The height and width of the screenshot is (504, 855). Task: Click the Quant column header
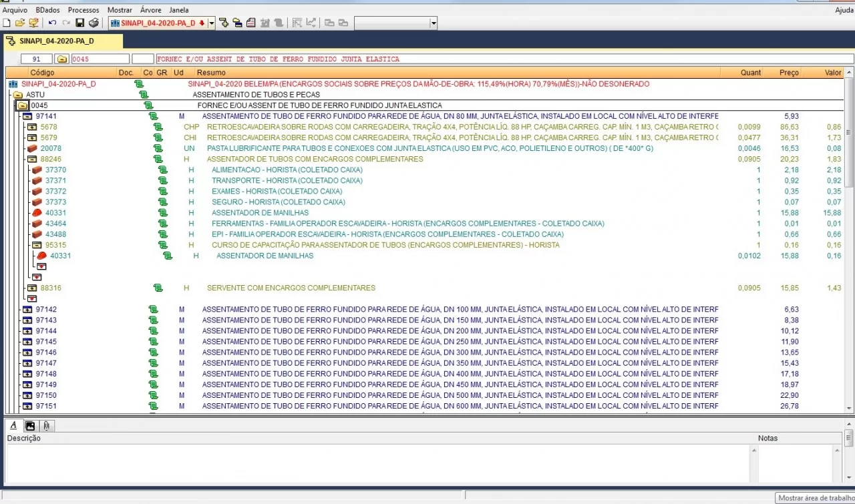point(751,72)
